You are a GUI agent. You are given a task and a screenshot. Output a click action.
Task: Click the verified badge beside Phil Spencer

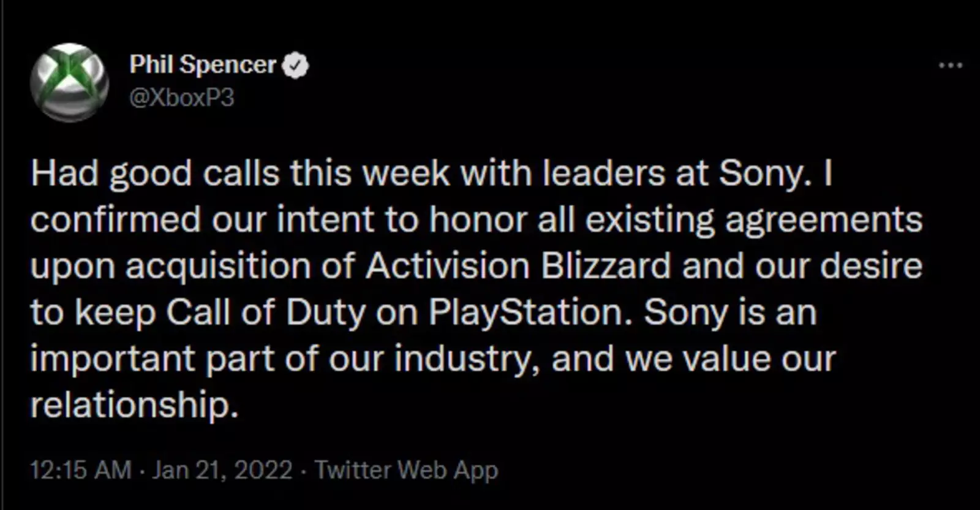click(296, 66)
